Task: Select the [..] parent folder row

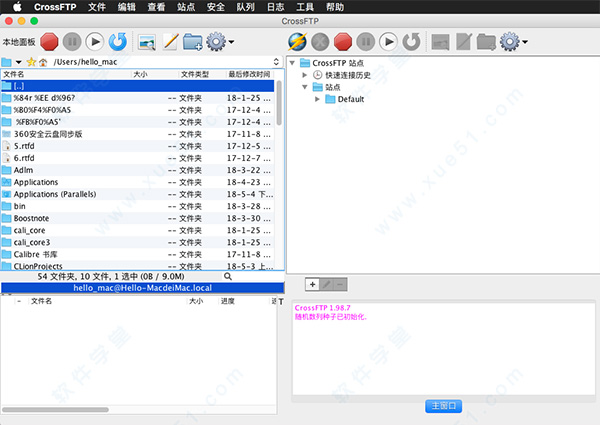Action: click(138, 86)
